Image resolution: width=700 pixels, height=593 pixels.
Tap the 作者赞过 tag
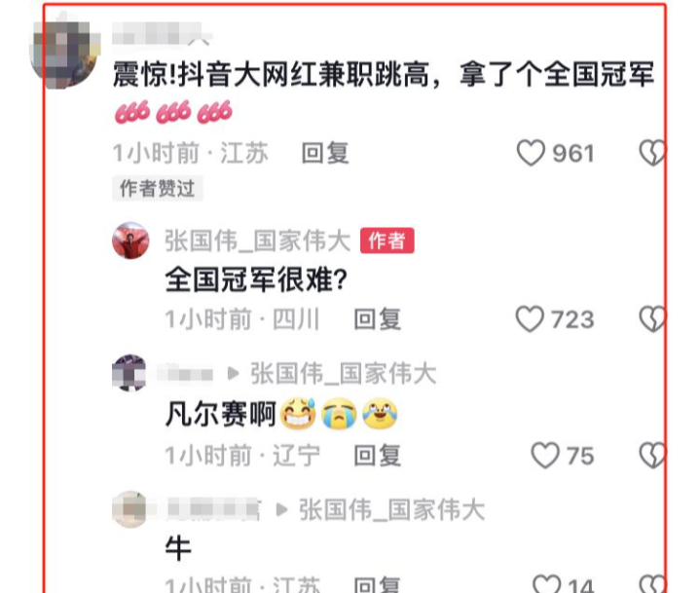tap(157, 189)
